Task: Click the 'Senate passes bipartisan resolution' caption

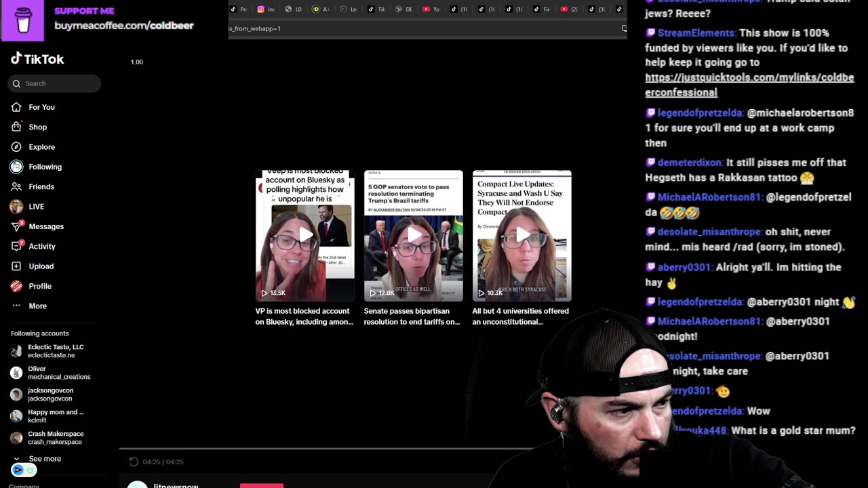Action: (412, 317)
